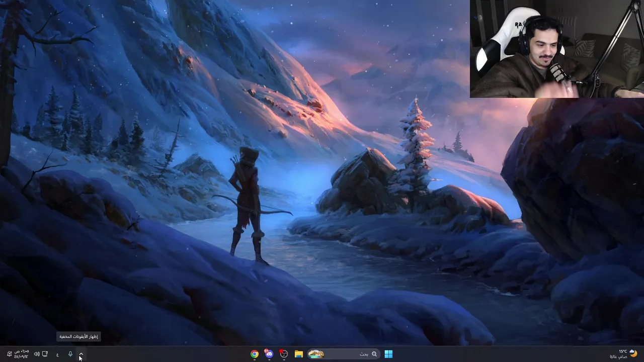Open Google Chrome from the taskbar

point(255,354)
